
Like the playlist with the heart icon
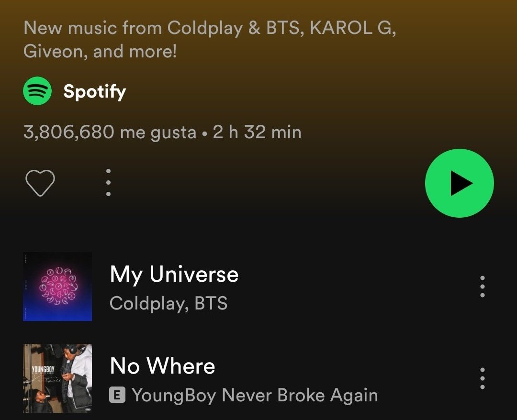point(40,183)
